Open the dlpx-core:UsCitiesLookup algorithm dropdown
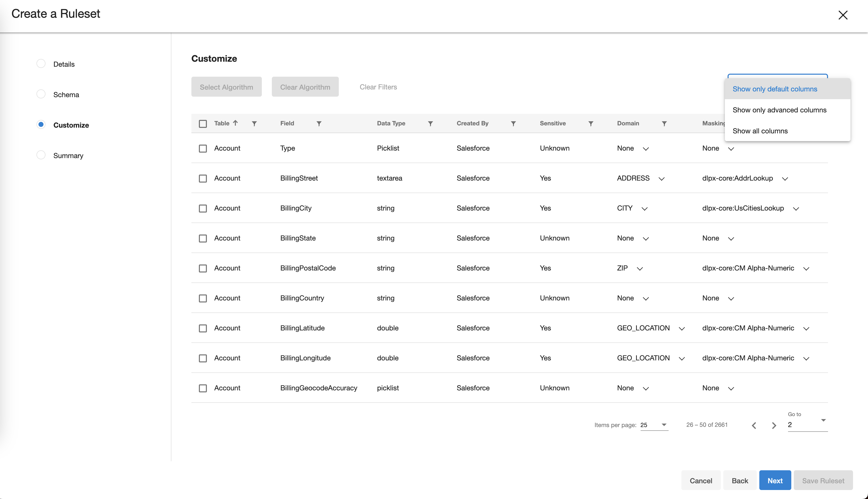The image size is (868, 499). coord(796,208)
